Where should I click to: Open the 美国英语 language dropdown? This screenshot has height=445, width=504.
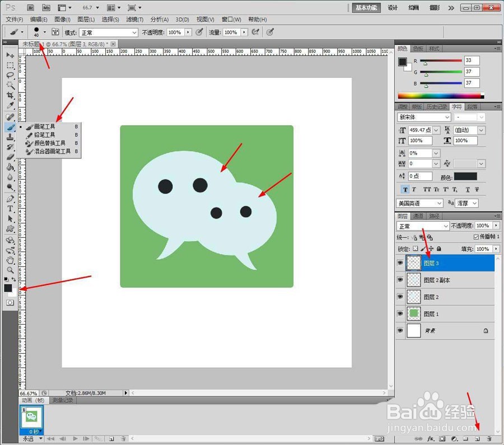[x=420, y=203]
